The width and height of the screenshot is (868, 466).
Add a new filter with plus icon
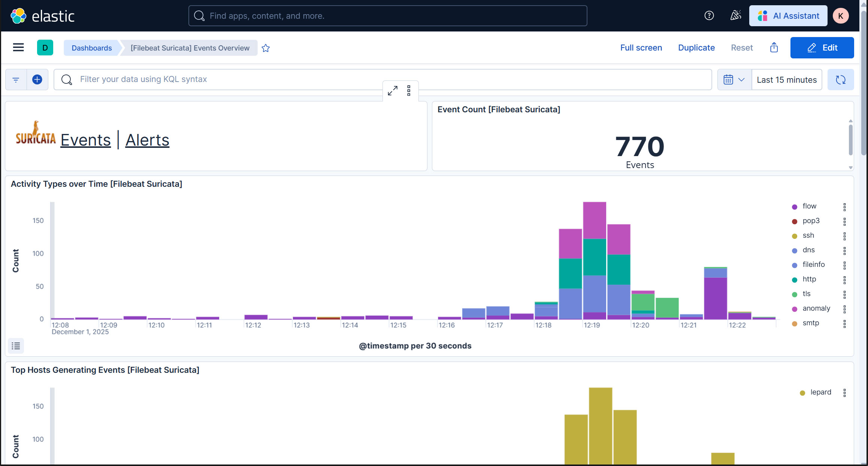(x=37, y=79)
